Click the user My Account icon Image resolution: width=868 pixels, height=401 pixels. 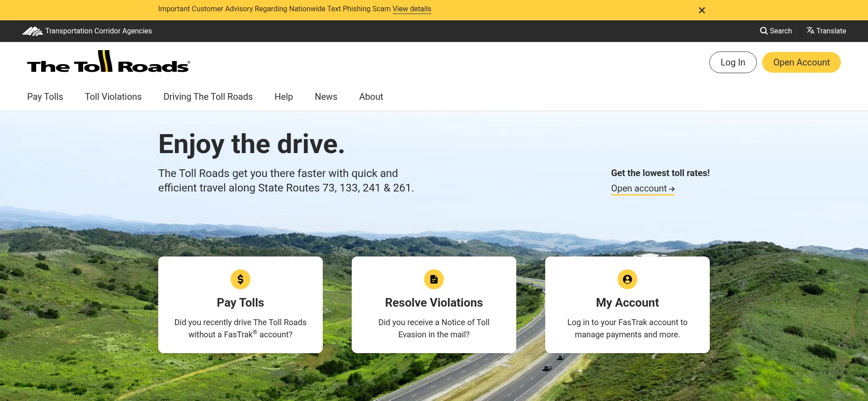click(x=627, y=279)
